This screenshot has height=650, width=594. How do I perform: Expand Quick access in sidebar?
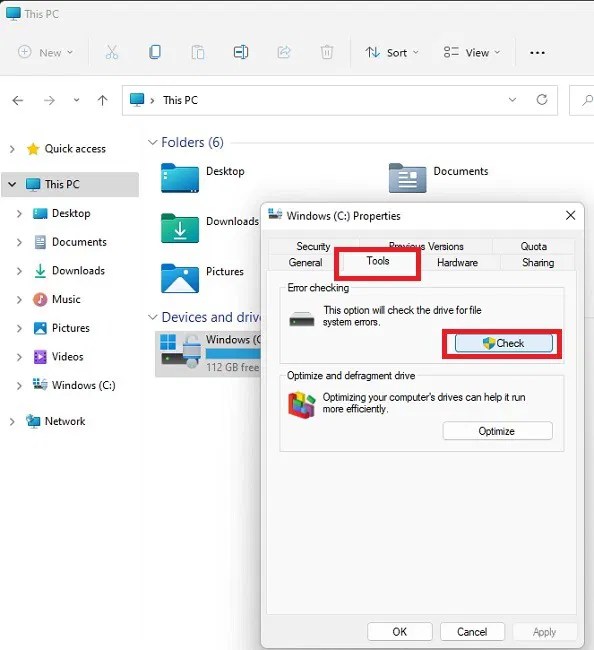click(x=12, y=149)
